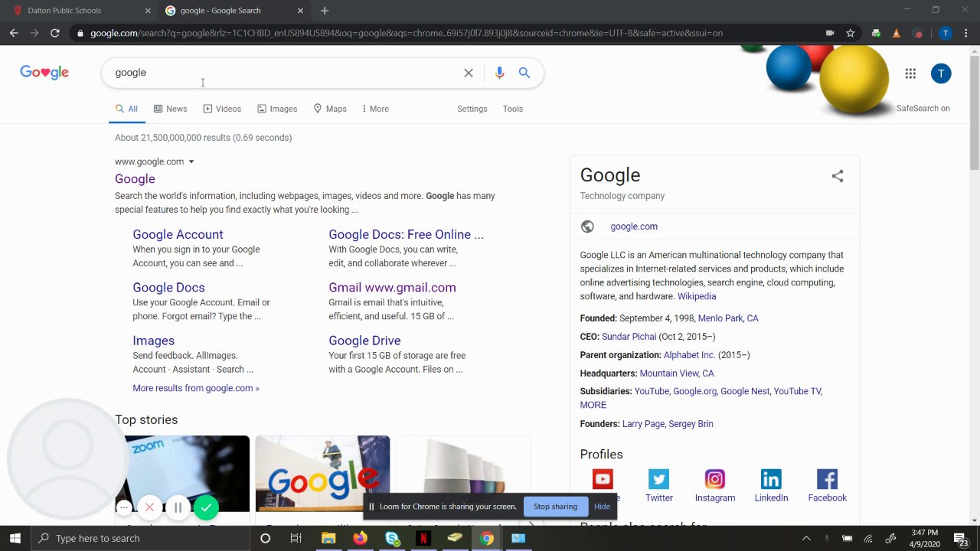Click More results from google.com link
This screenshot has height=551, width=980.
[196, 388]
